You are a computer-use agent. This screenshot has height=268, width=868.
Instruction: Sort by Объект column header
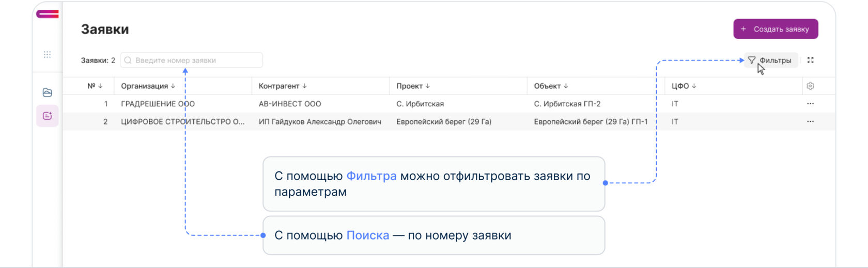(x=551, y=86)
